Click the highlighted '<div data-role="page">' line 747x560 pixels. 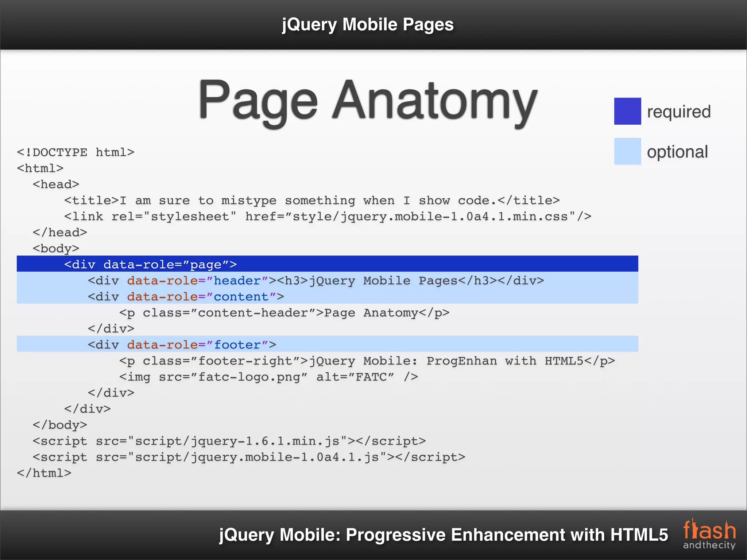coord(328,264)
